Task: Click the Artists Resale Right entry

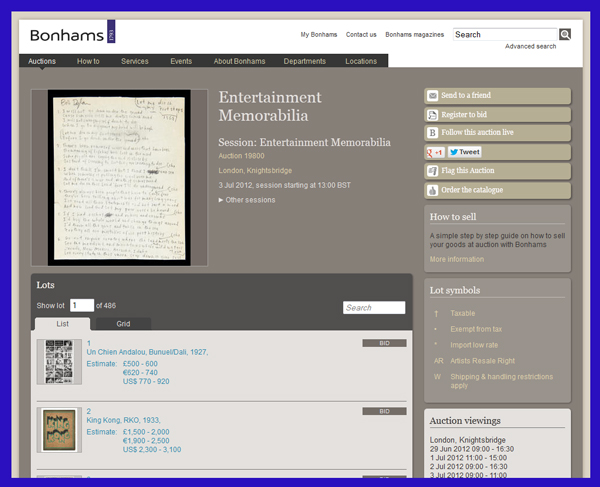Action: (482, 361)
